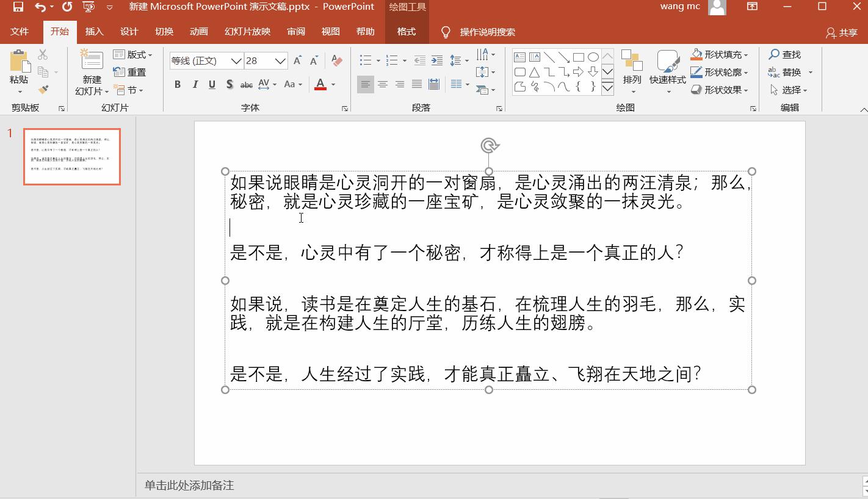Select the rectangle shape in the drawing gallery
868x499 pixels.
(x=578, y=56)
